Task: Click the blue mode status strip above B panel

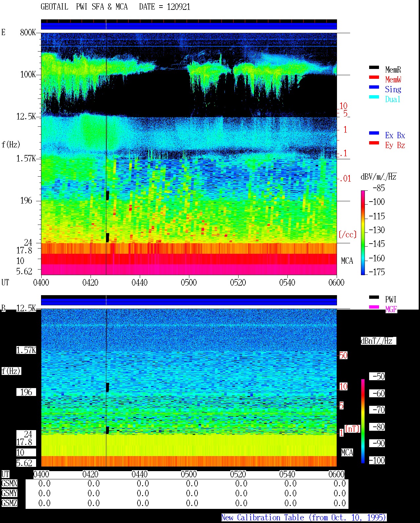Action: coord(189,302)
